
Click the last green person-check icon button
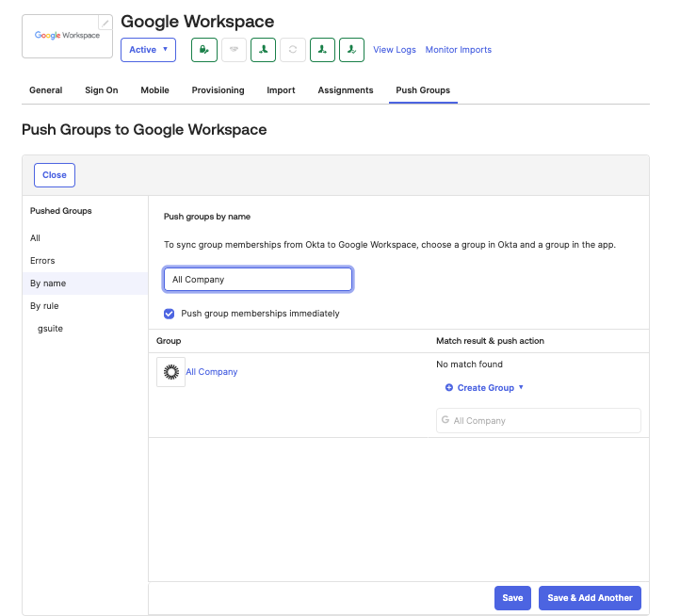(x=352, y=50)
